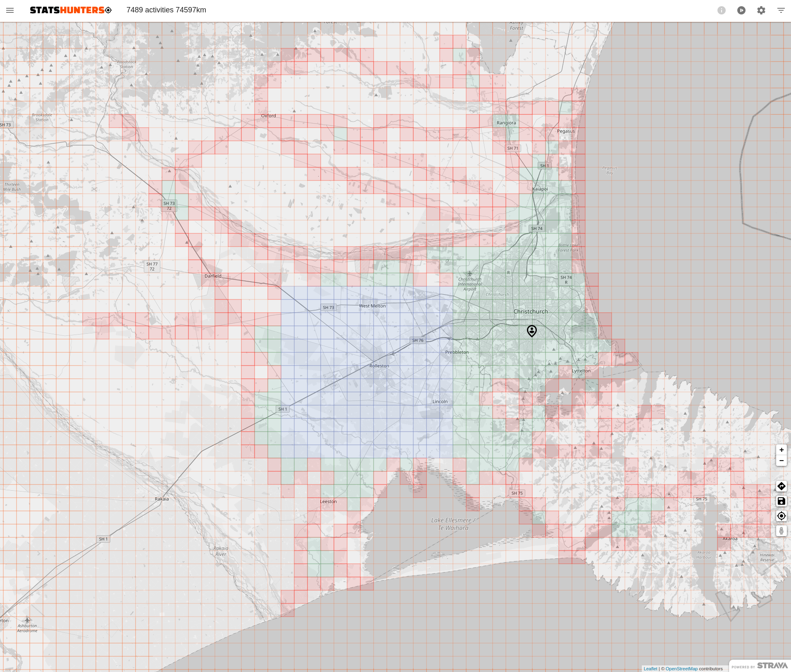
Task: Zoom in on the map
Action: (781, 450)
